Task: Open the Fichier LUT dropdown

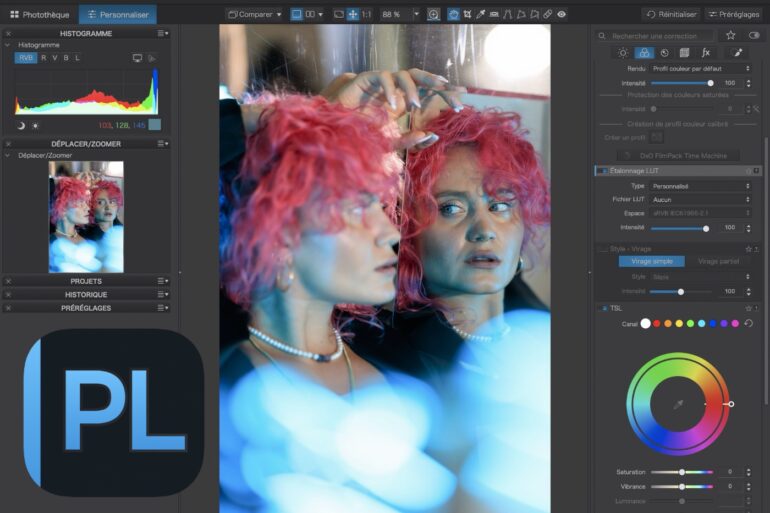Action: coord(700,200)
